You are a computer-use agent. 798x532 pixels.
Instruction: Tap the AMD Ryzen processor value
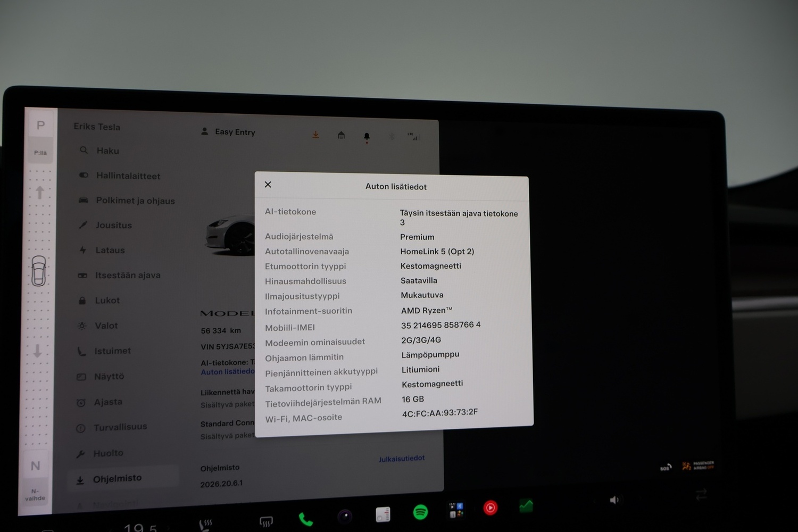click(427, 310)
